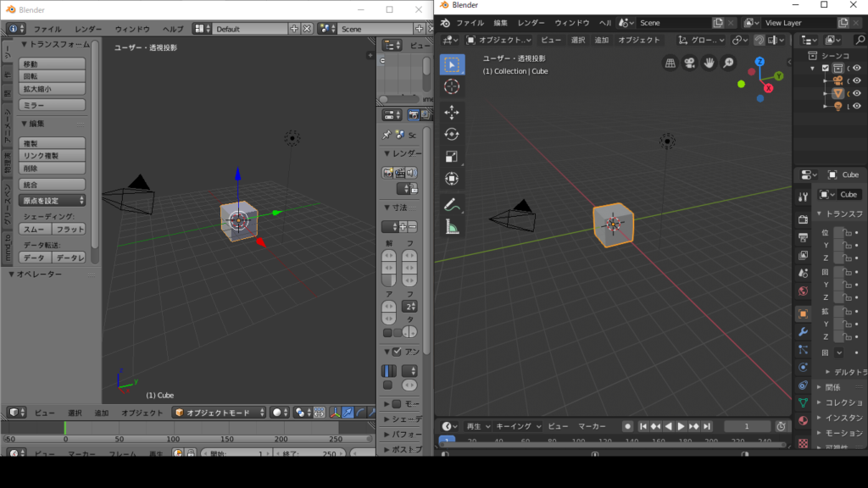868x488 pixels.
Task: Uncheck the collection checkbox in outliner
Action: pos(825,69)
